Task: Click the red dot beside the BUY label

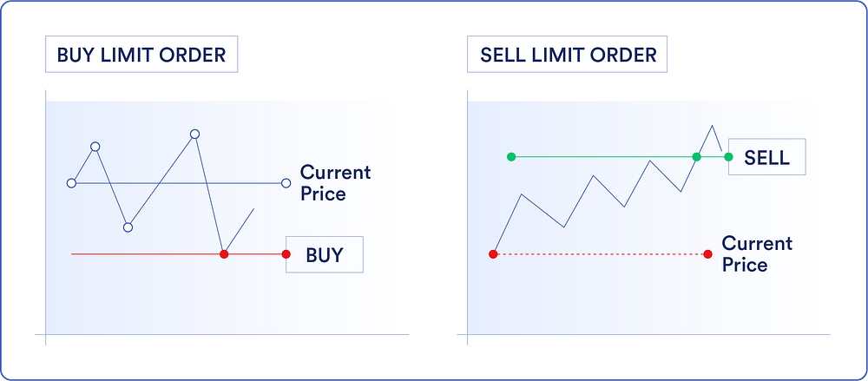Action: click(286, 254)
